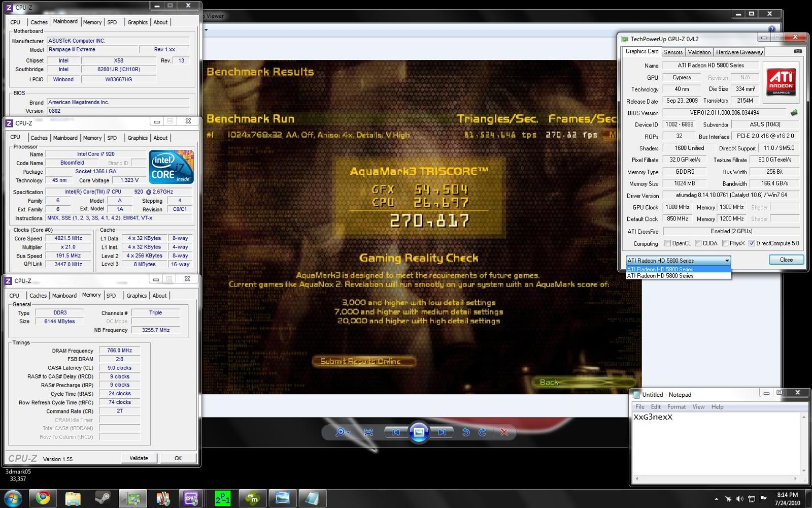
Task: Click the OK button in CPU-Z
Action: (x=178, y=458)
